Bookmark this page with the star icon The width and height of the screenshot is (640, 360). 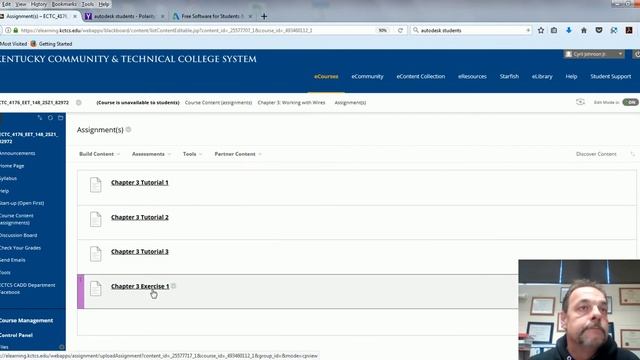[541, 30]
